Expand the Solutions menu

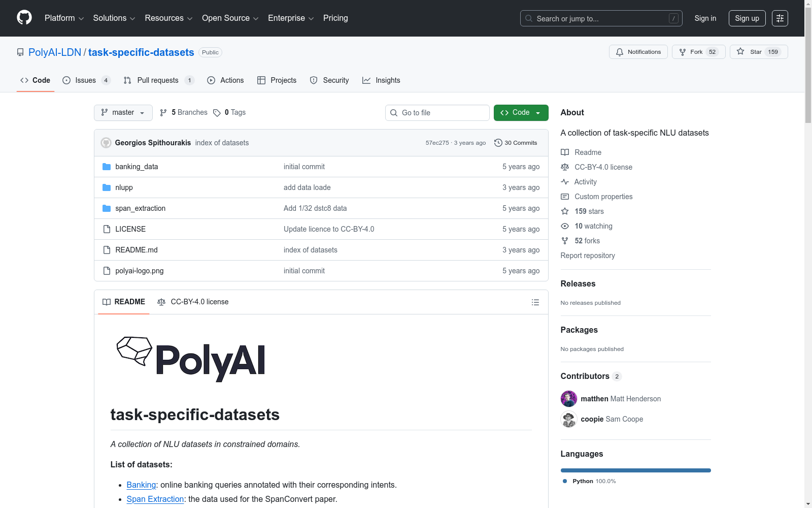114,18
